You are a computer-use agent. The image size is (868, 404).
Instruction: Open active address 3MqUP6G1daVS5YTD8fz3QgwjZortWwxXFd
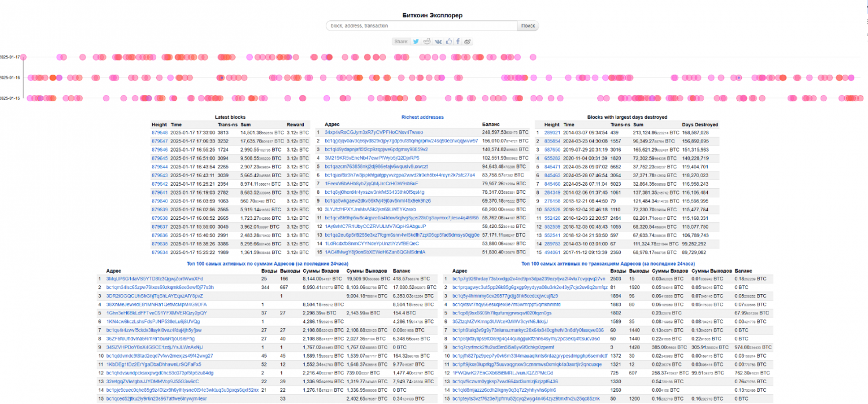click(155, 278)
